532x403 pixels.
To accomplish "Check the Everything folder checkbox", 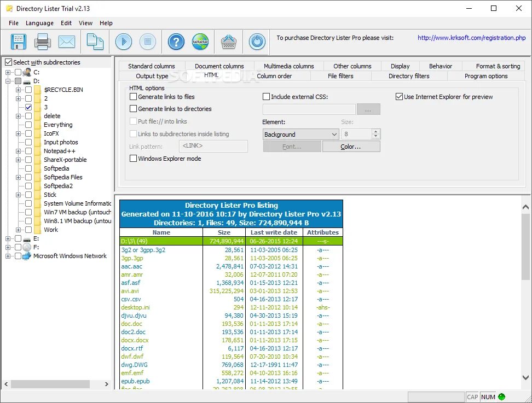I will pyautogui.click(x=28, y=125).
